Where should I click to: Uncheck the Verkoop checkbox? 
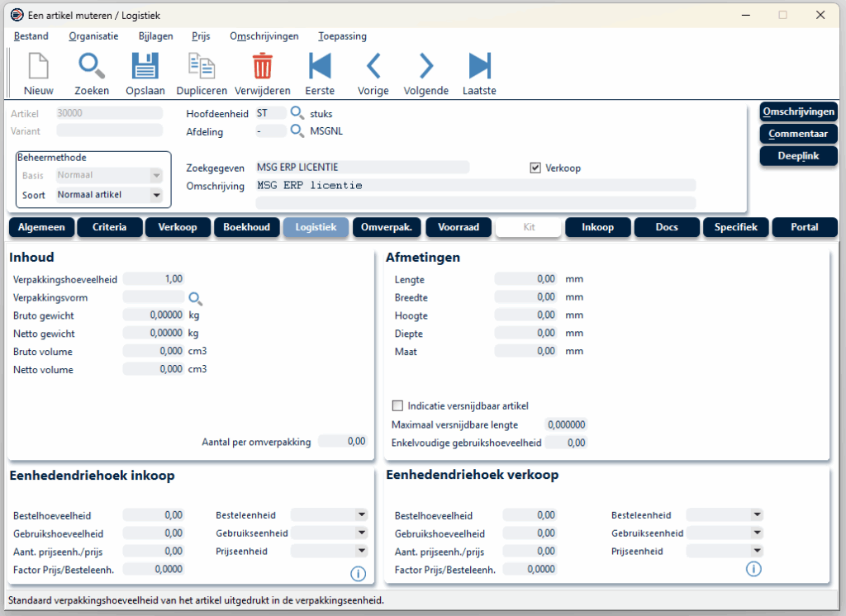535,168
